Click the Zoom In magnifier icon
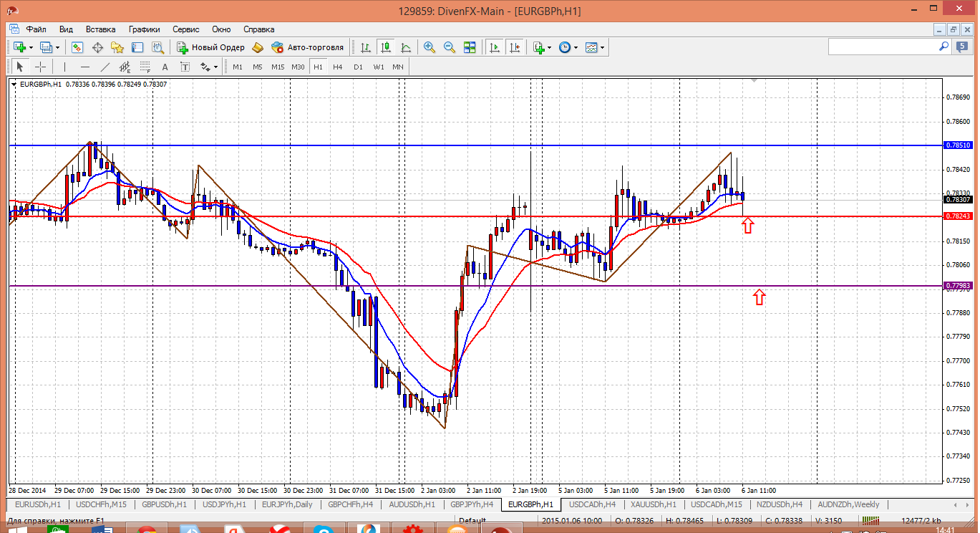 (x=430, y=47)
